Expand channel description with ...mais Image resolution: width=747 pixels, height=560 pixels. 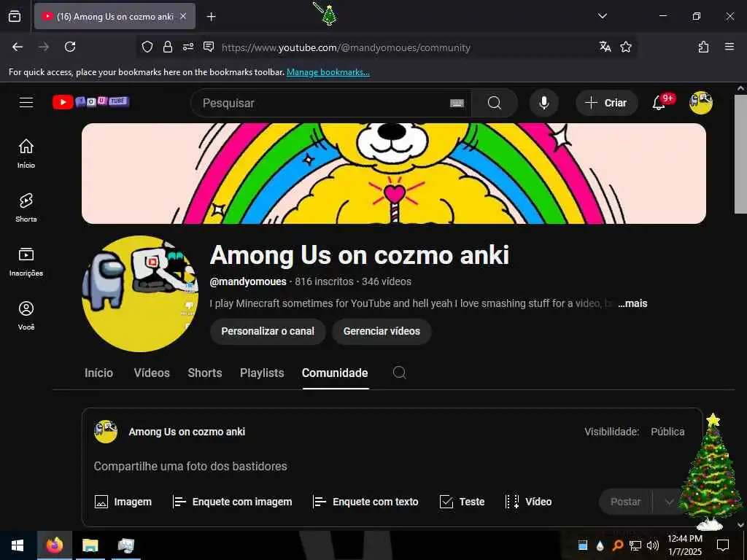632,303
